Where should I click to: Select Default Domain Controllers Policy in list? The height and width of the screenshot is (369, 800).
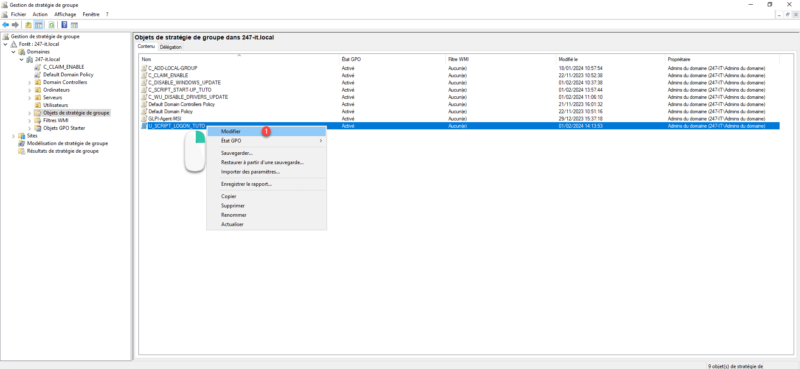[x=459, y=104]
